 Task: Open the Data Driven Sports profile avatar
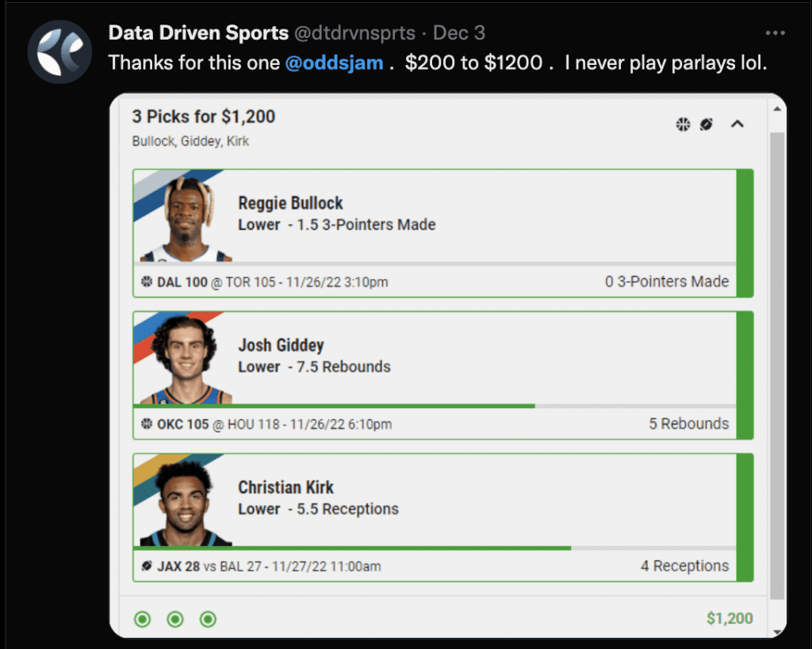tap(59, 52)
